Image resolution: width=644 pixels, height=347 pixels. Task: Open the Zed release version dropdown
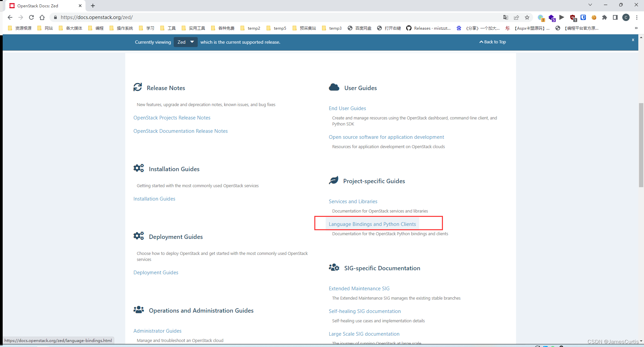tap(186, 42)
